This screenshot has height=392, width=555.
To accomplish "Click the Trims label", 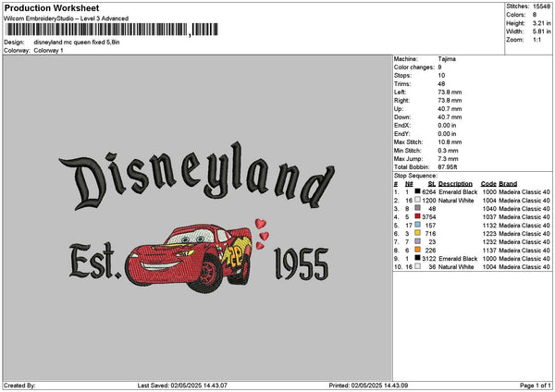I will [x=402, y=84].
